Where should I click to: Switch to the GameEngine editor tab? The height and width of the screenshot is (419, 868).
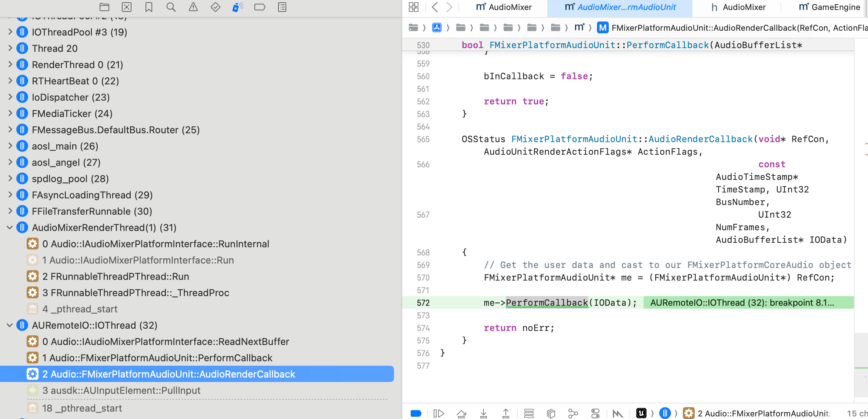coord(829,7)
